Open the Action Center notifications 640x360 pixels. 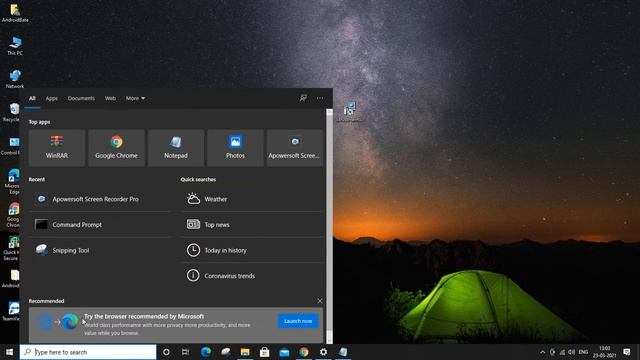tap(627, 352)
